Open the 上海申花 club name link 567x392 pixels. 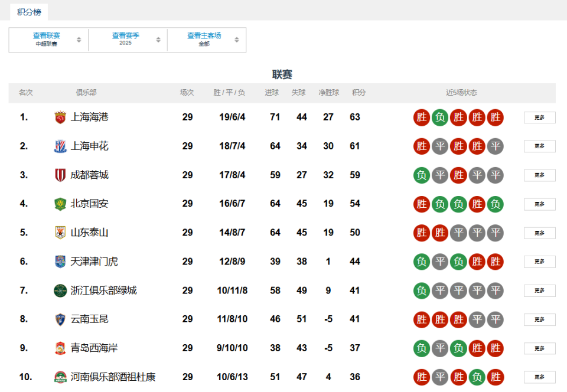point(89,146)
